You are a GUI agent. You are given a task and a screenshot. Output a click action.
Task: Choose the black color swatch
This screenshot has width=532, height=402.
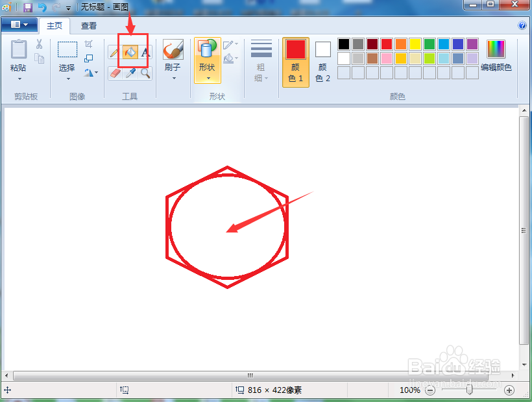tap(344, 44)
